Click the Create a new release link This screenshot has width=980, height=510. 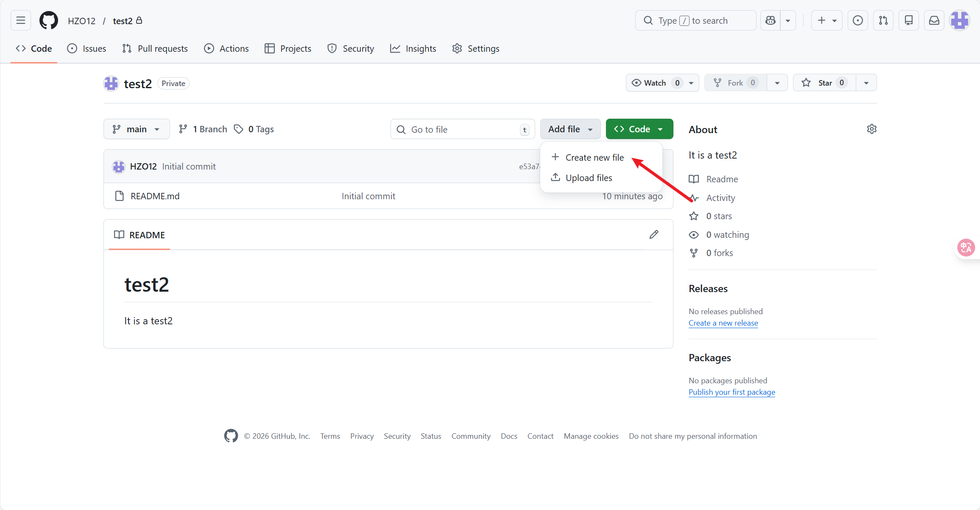pos(723,323)
